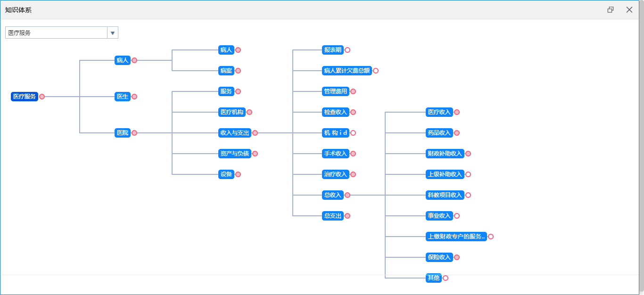Viewport: 644px width, 295px height.
Task: Click the hollow circle beside 其他
Action: click(x=446, y=278)
